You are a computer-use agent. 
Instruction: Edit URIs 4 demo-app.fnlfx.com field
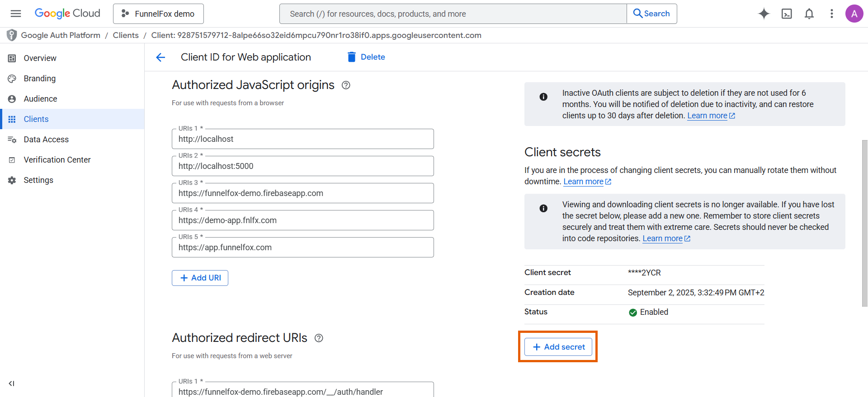click(303, 220)
